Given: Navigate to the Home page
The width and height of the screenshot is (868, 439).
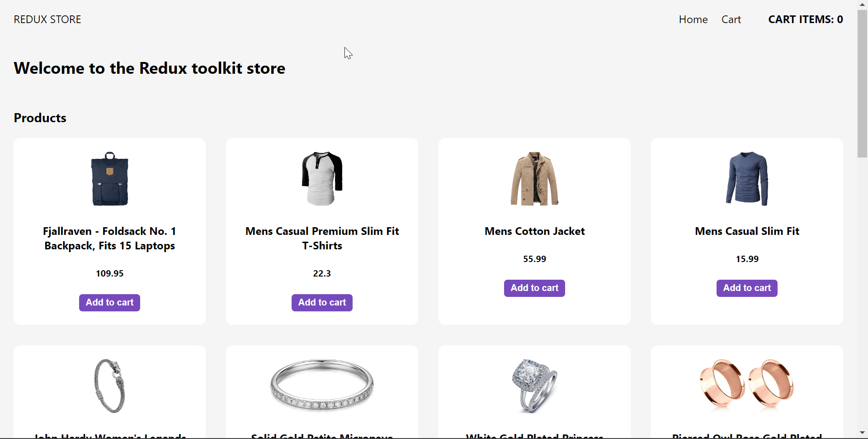Looking at the screenshot, I should click(x=693, y=19).
